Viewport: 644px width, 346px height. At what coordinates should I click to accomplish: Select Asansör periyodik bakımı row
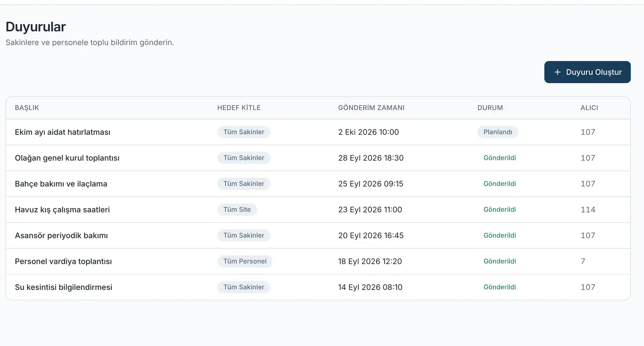(318, 235)
